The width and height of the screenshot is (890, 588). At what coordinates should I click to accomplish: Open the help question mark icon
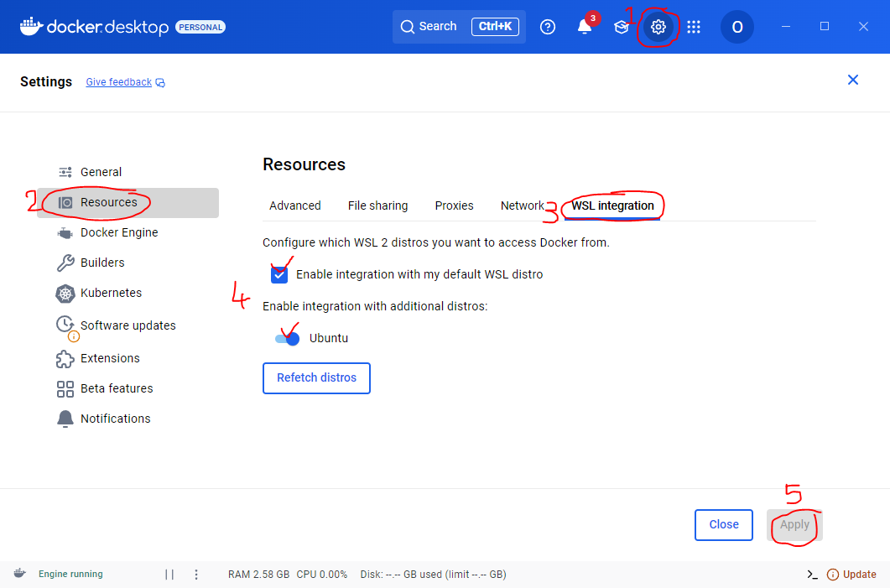tap(547, 27)
